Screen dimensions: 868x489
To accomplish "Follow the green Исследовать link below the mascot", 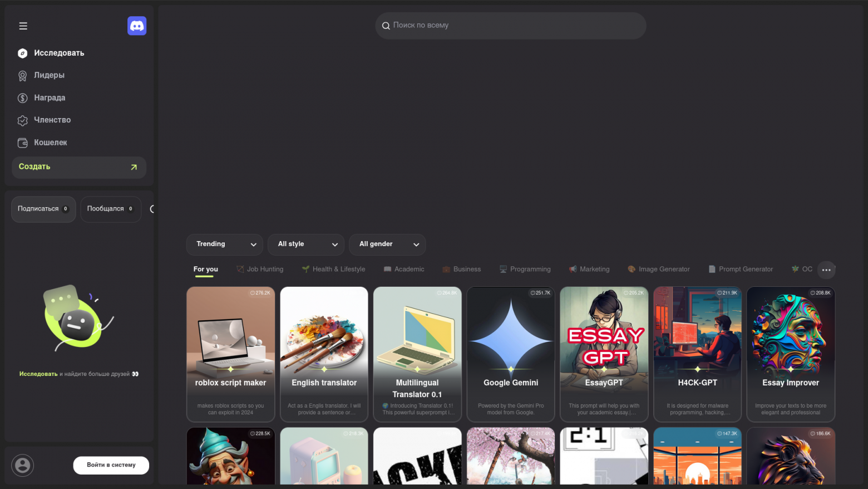I will click(x=38, y=374).
